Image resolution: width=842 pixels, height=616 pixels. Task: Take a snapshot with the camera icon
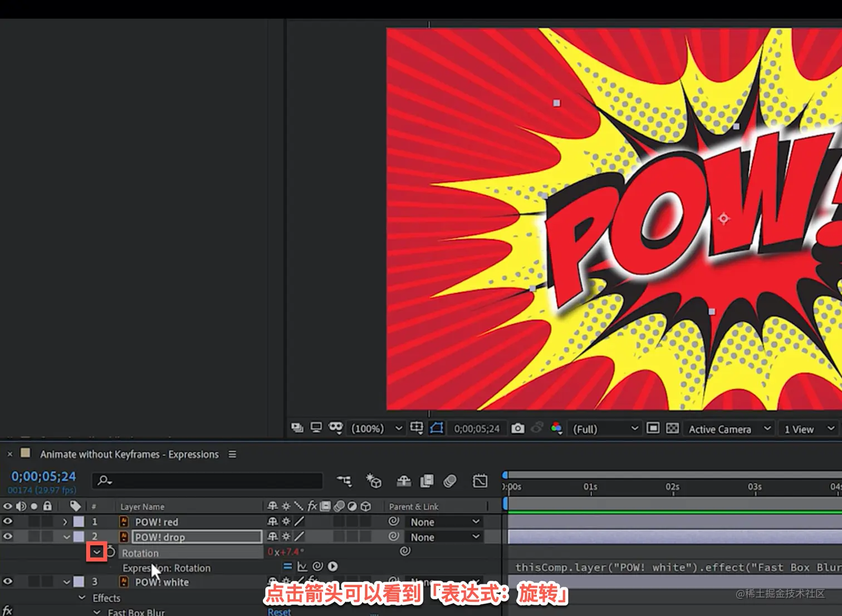coord(518,428)
